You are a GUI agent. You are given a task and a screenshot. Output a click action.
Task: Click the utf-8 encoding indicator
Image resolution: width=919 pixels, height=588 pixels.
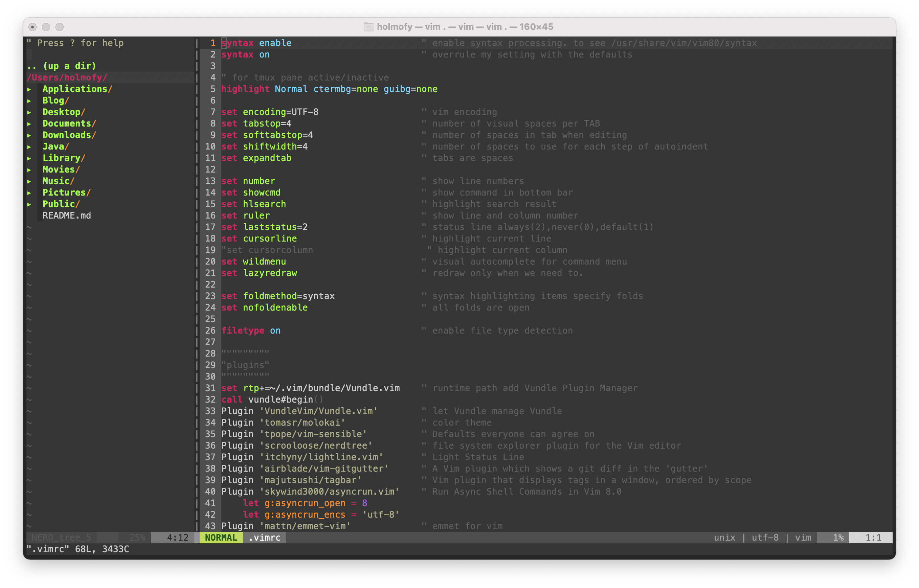point(765,538)
